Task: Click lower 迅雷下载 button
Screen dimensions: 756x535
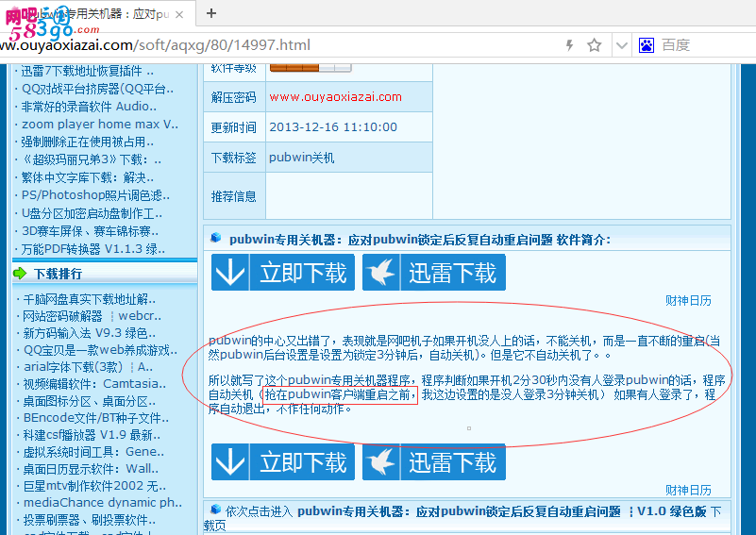Action: [434, 462]
